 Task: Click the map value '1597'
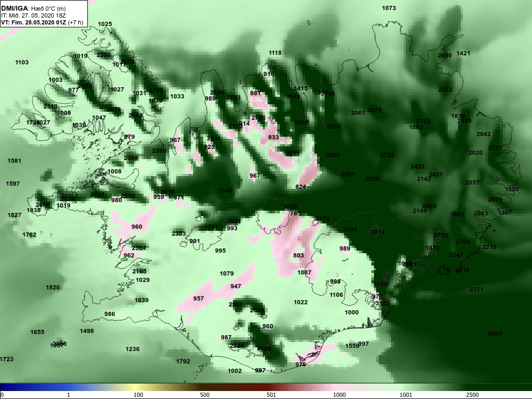[x=13, y=184]
